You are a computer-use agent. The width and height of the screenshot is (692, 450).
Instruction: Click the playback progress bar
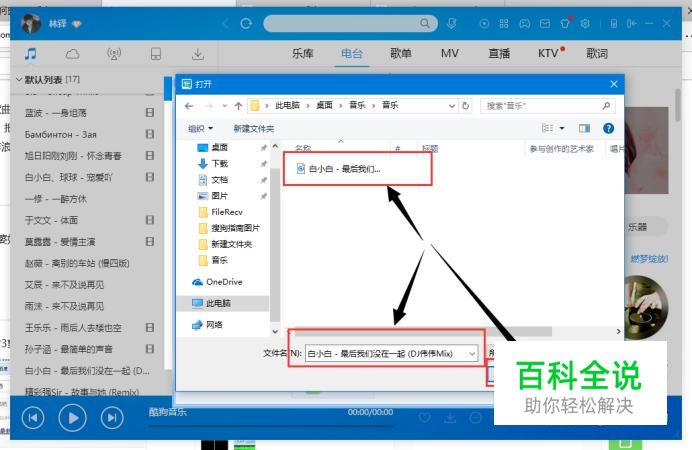[x=271, y=426]
